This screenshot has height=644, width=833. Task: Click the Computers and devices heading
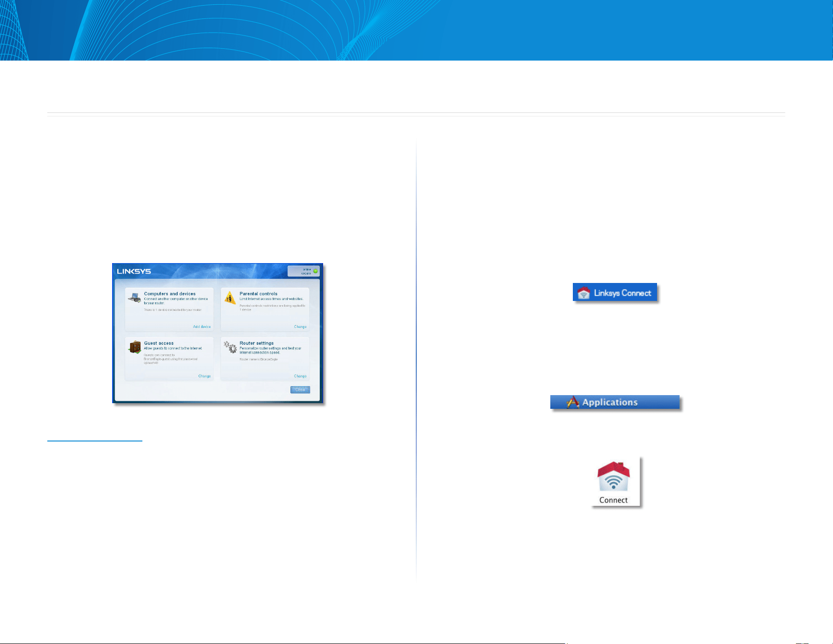click(x=170, y=294)
